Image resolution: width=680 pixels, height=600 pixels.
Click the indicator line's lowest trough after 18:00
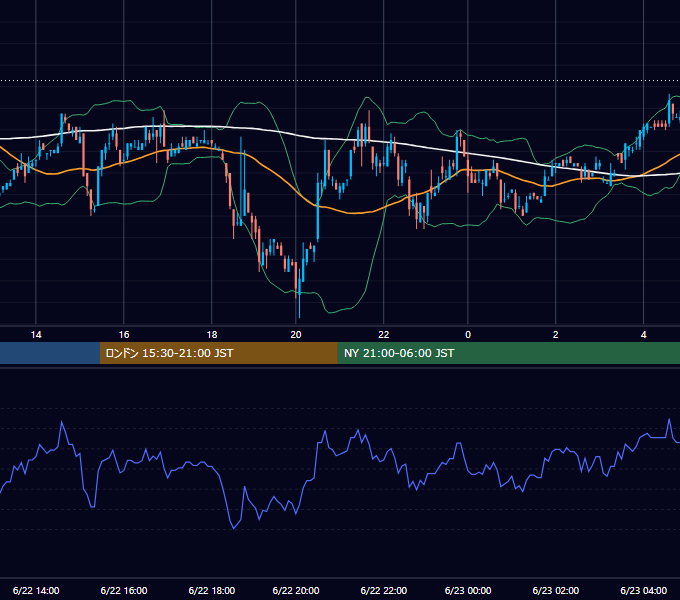click(234, 528)
